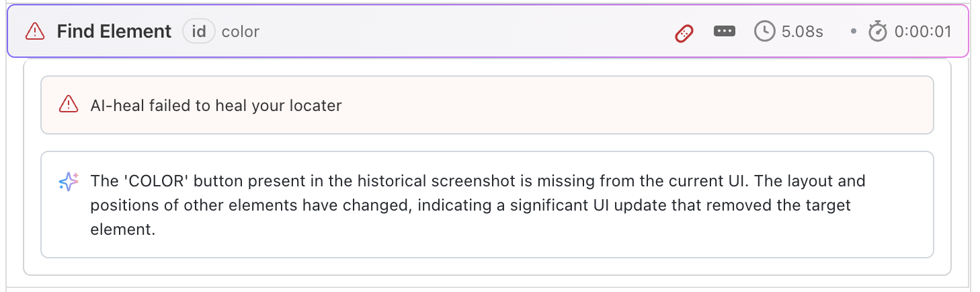Click the AI sparkle icon beside the explanation

69,182
